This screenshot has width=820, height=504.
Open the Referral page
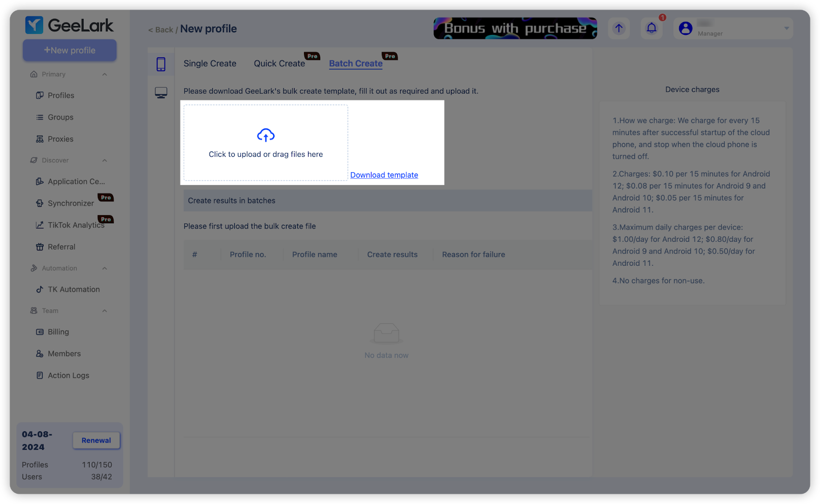coord(61,247)
